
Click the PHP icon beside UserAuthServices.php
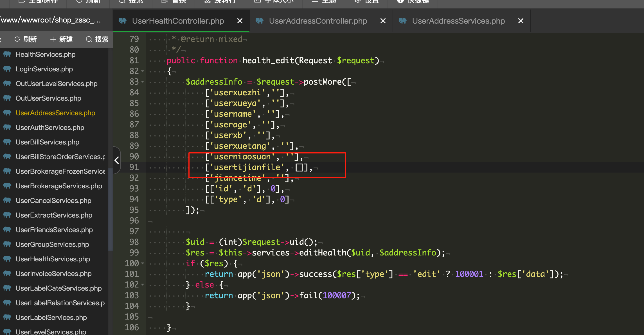[x=7, y=127]
